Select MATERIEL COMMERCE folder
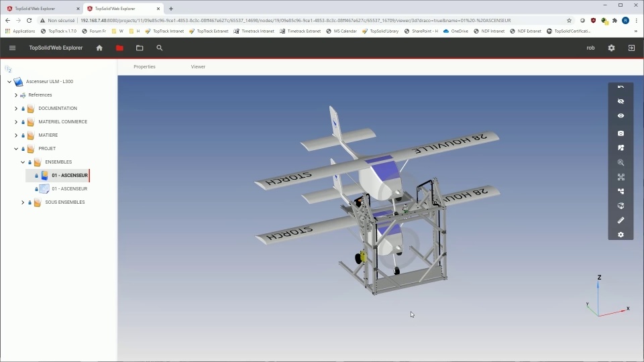The height and width of the screenshot is (362, 644). (x=63, y=122)
